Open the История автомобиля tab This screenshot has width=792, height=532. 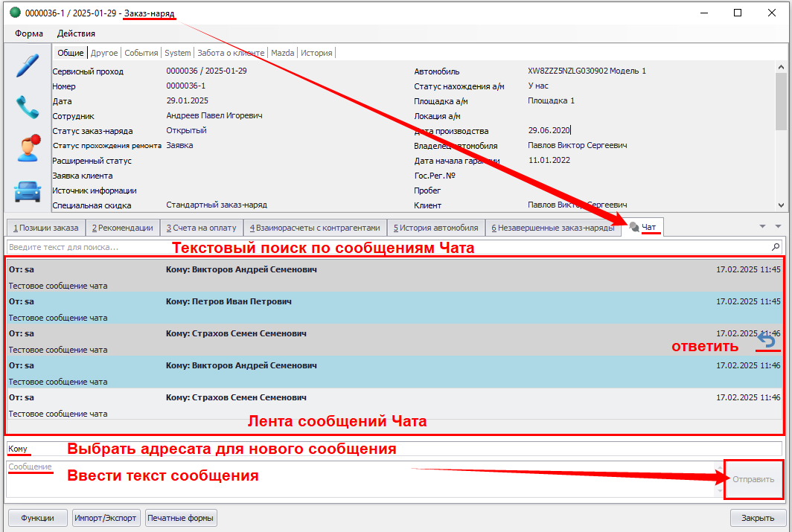[x=435, y=228]
